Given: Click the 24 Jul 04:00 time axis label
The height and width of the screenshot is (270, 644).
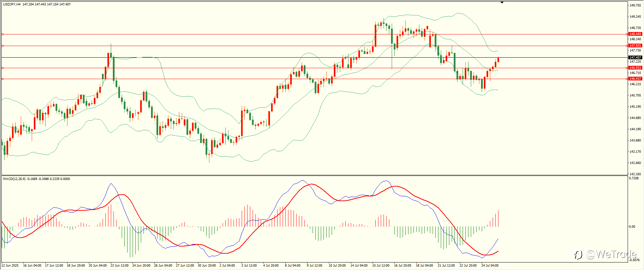Looking at the screenshot, I should pyautogui.click(x=490, y=265).
